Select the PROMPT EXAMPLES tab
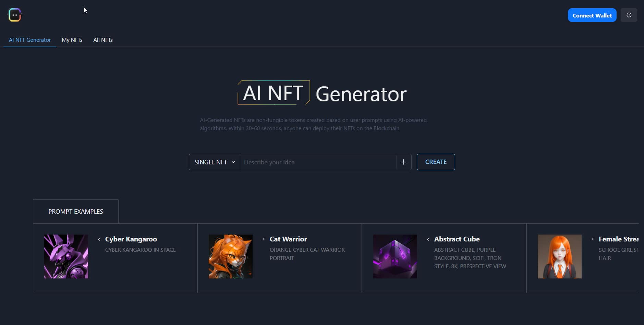Screen dimensions: 644x325 coord(76,211)
